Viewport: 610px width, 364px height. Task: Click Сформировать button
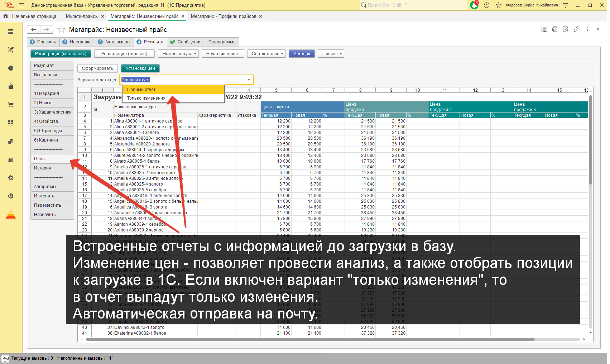point(97,68)
